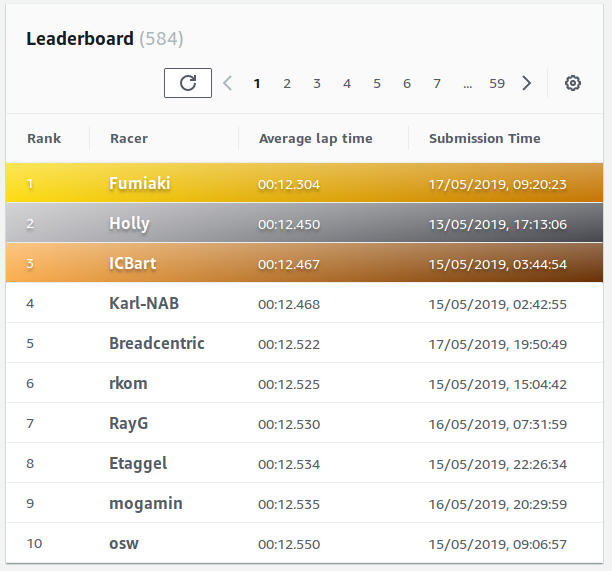Image resolution: width=612 pixels, height=571 pixels.
Task: Select racer rkom
Action: coord(128,384)
